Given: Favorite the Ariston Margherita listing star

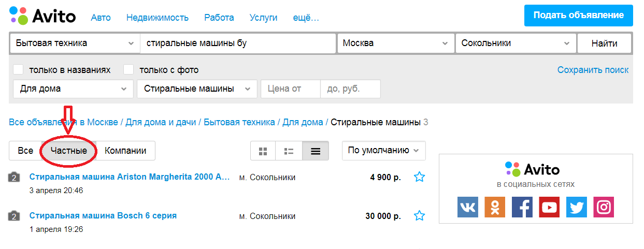Looking at the screenshot, I should tap(419, 177).
